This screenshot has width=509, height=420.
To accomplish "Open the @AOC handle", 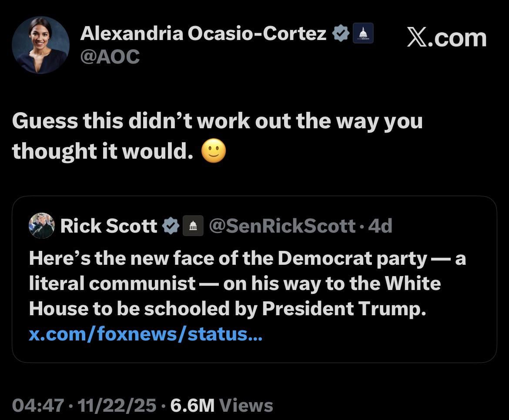I will [x=110, y=56].
